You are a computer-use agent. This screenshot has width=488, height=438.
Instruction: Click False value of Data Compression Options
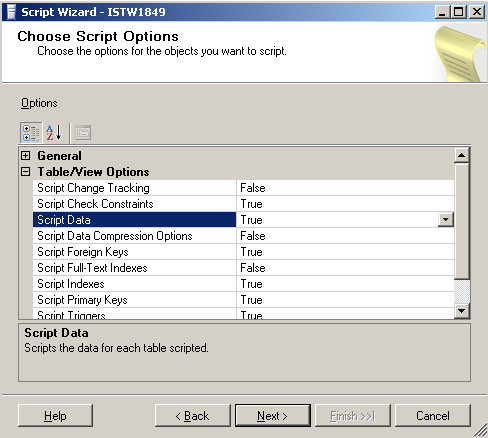click(x=345, y=236)
